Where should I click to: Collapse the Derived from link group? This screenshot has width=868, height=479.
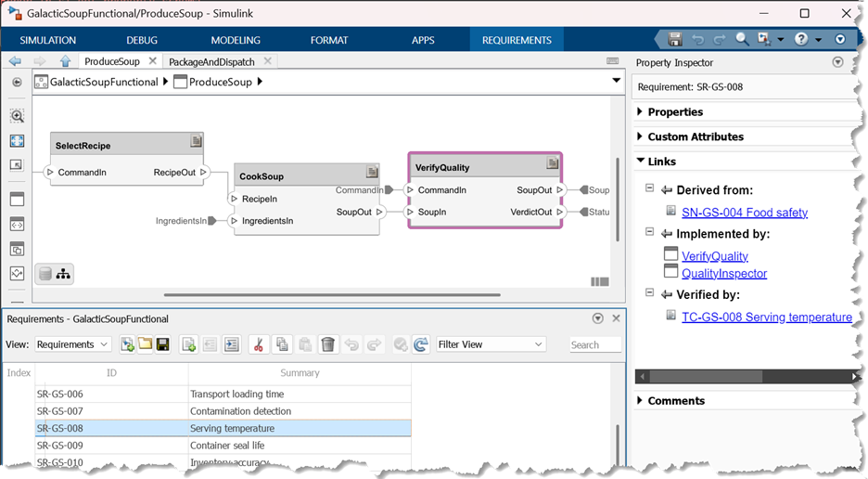point(649,190)
